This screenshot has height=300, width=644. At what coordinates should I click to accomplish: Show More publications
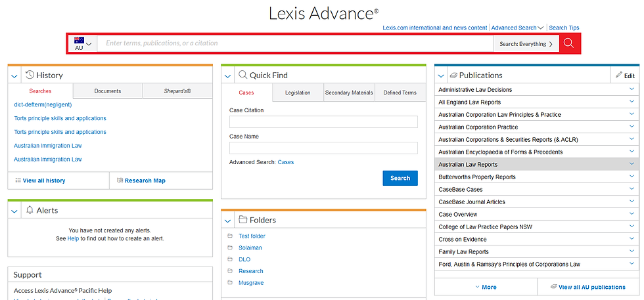[x=486, y=287]
